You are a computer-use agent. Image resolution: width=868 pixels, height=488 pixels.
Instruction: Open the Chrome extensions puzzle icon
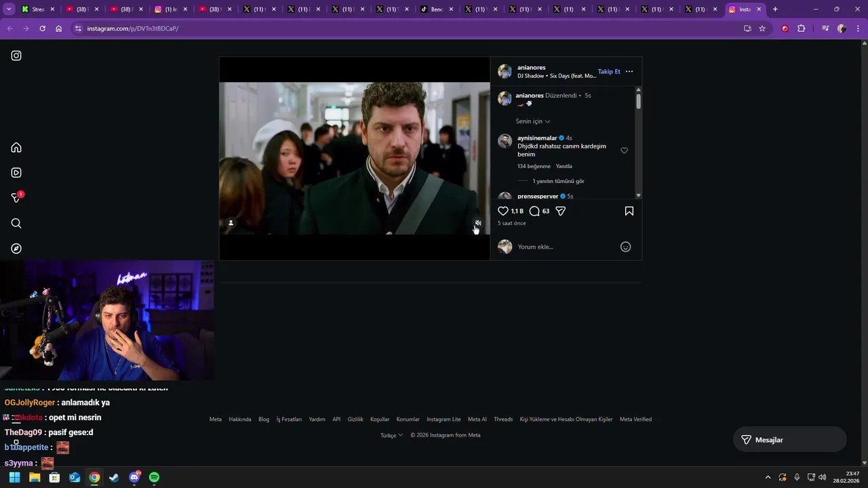coord(802,28)
